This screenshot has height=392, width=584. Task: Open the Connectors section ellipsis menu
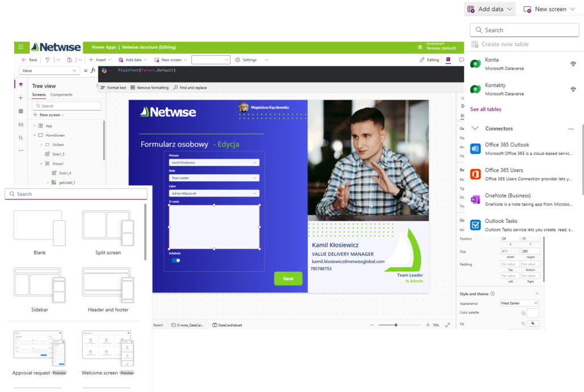pyautogui.click(x=571, y=129)
